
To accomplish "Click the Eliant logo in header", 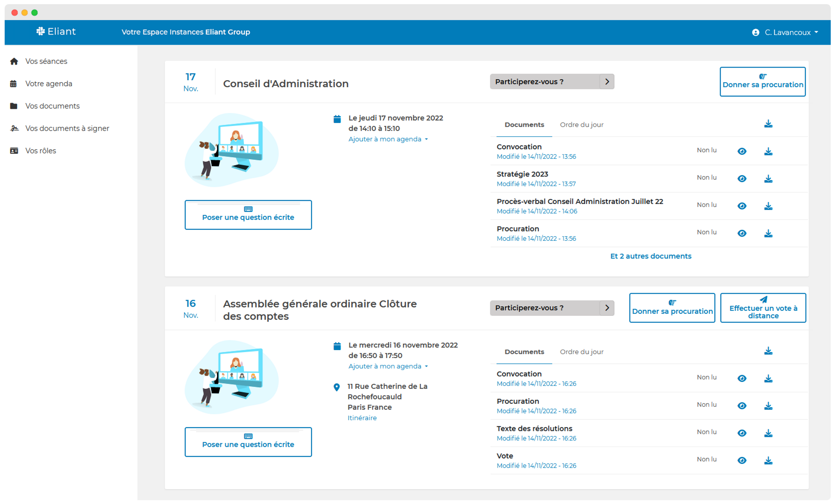I will pyautogui.click(x=56, y=32).
